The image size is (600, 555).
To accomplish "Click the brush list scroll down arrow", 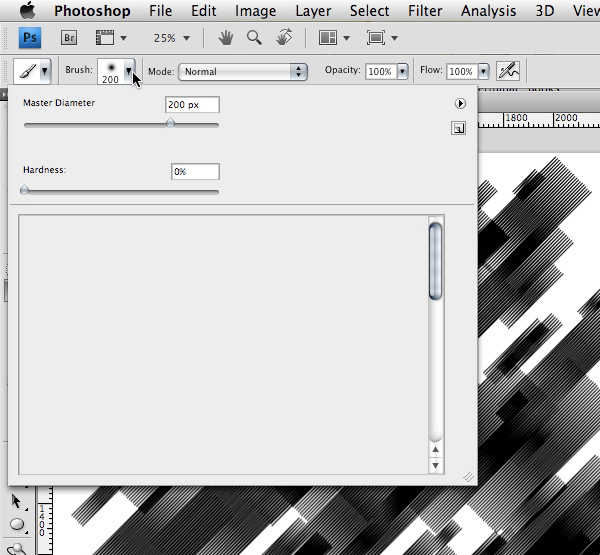I will coord(435,466).
